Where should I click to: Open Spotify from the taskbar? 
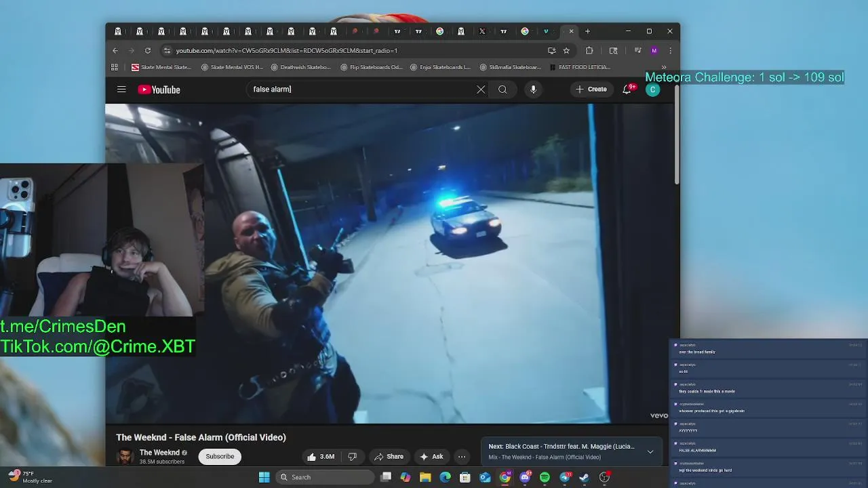click(x=545, y=477)
